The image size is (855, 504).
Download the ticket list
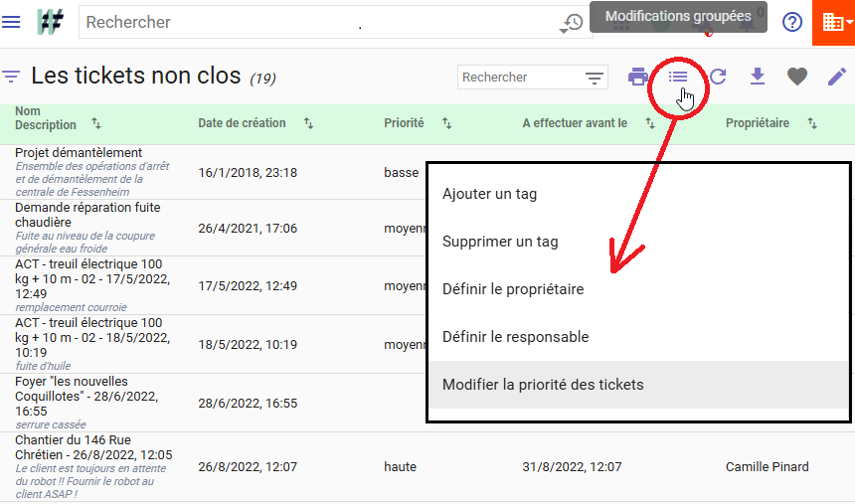758,77
